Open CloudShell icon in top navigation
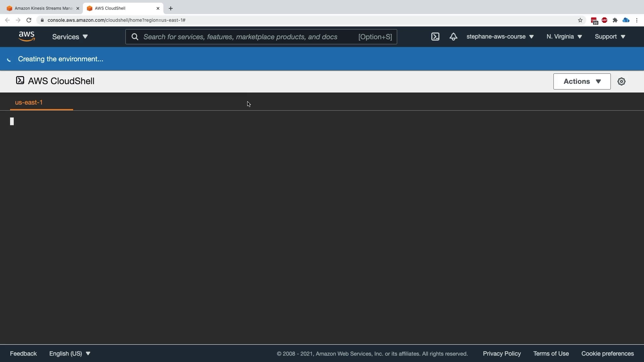Screen dimensions: 644x362 click(x=435, y=37)
